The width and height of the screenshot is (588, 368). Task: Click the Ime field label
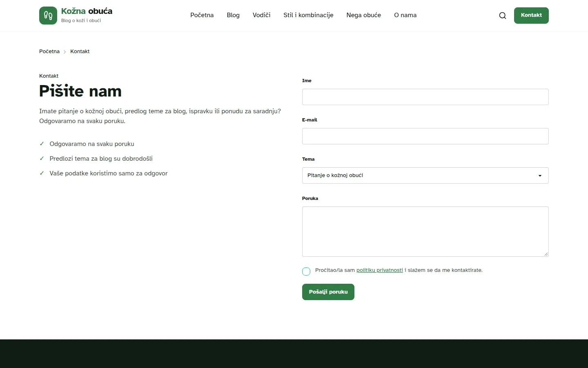(x=307, y=81)
